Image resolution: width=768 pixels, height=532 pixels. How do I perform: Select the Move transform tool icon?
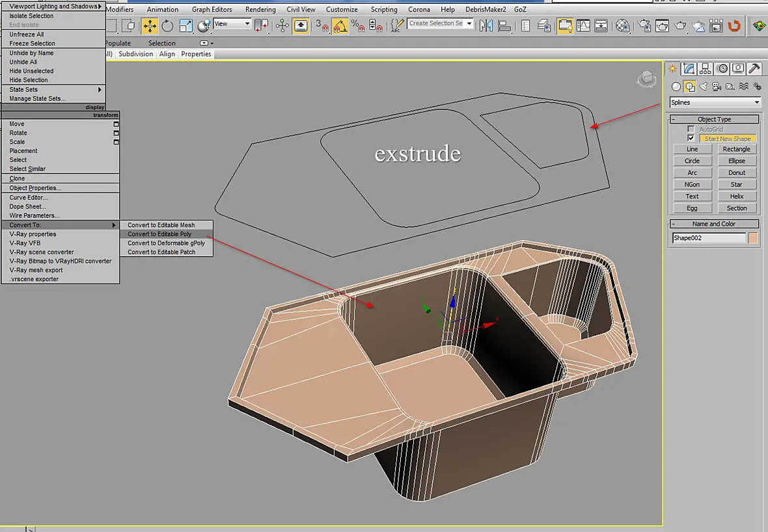click(150, 25)
